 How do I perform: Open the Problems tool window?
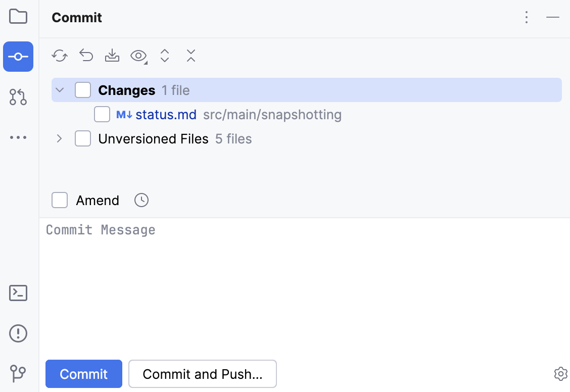18,333
